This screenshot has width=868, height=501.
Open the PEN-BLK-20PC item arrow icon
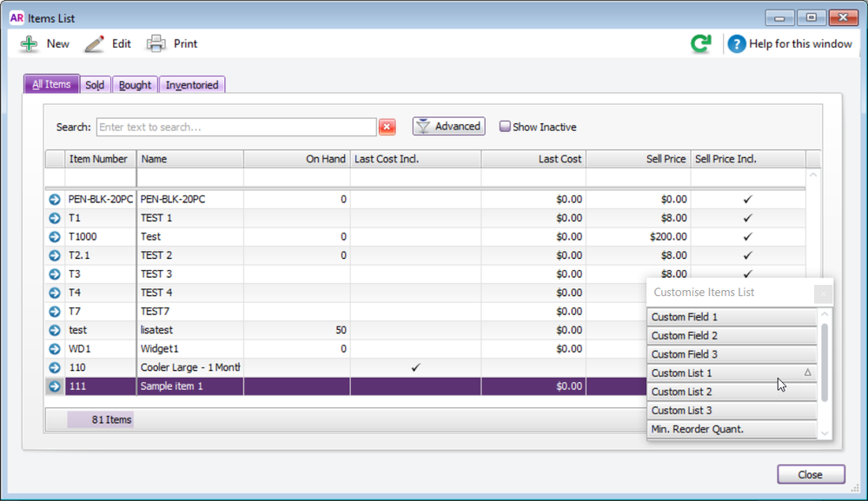(56, 200)
